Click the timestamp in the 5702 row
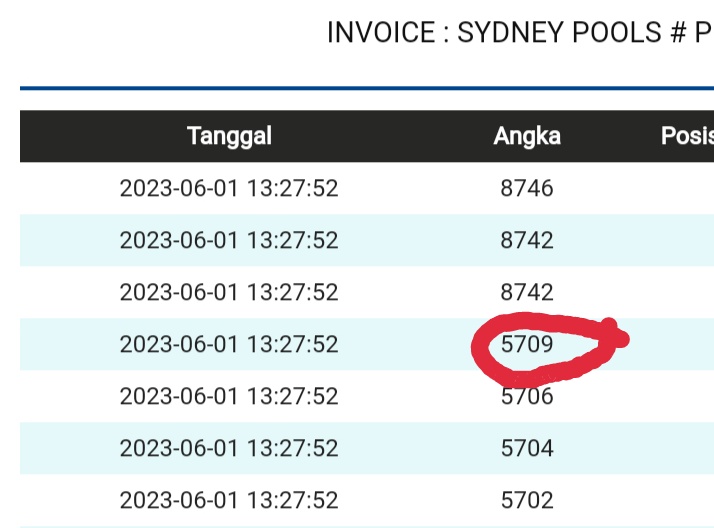Image resolution: width=714 pixels, height=528 pixels. tap(229, 500)
